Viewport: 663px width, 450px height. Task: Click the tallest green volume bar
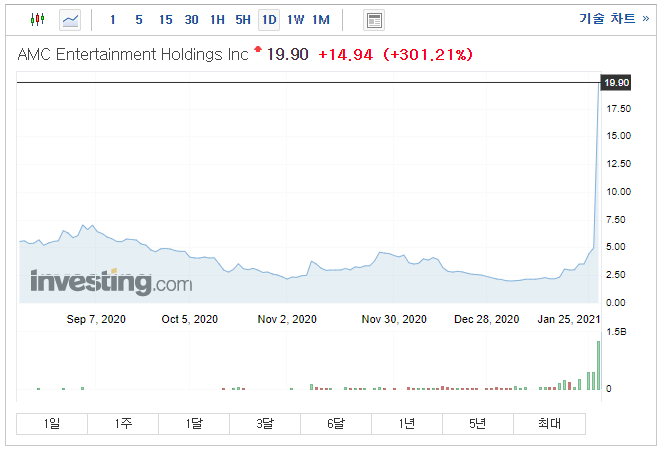coord(598,365)
